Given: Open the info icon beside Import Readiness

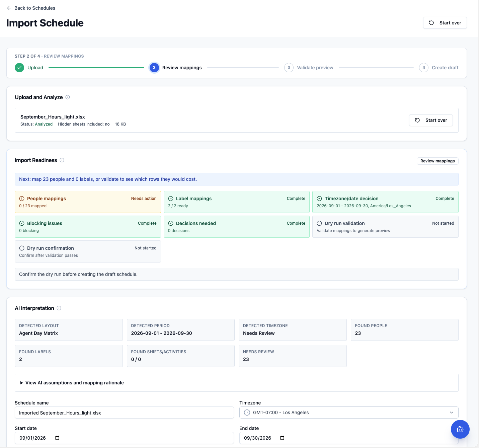Looking at the screenshot, I should pyautogui.click(x=62, y=160).
